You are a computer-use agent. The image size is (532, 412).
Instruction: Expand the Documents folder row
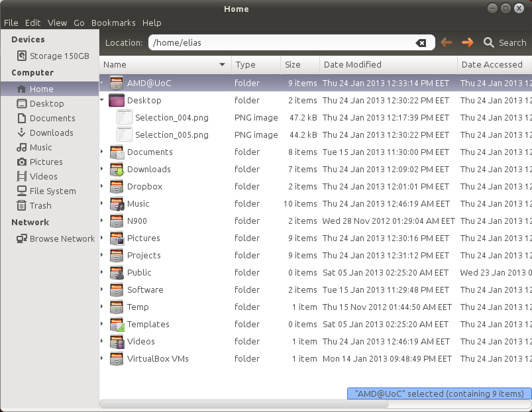pos(102,152)
